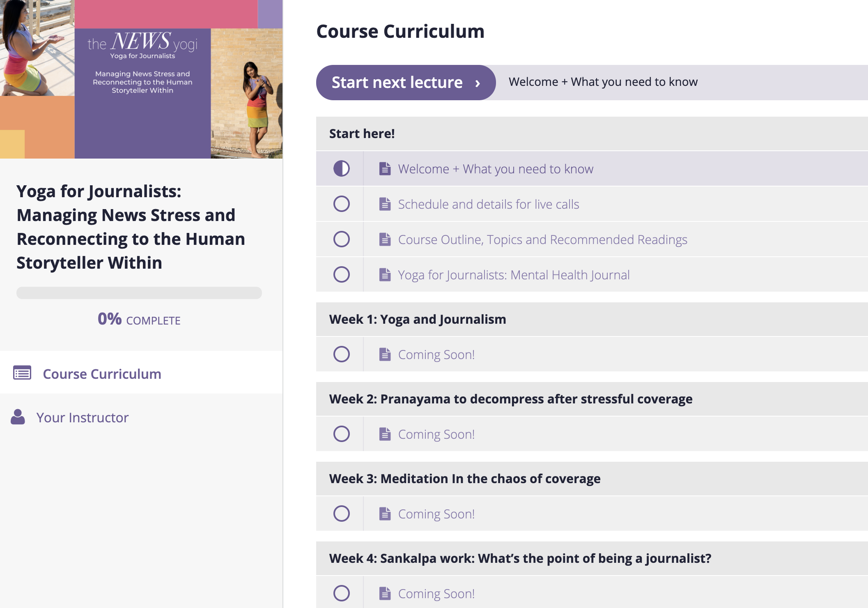Click the chevron arrow on Start next lecture
Image resolution: width=868 pixels, height=608 pixels.
tap(478, 83)
